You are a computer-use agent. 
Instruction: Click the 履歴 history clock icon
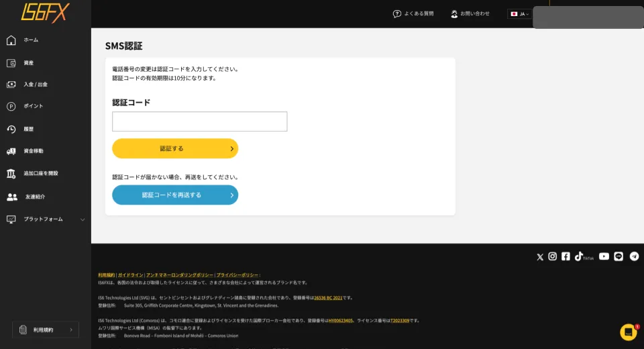click(x=11, y=129)
